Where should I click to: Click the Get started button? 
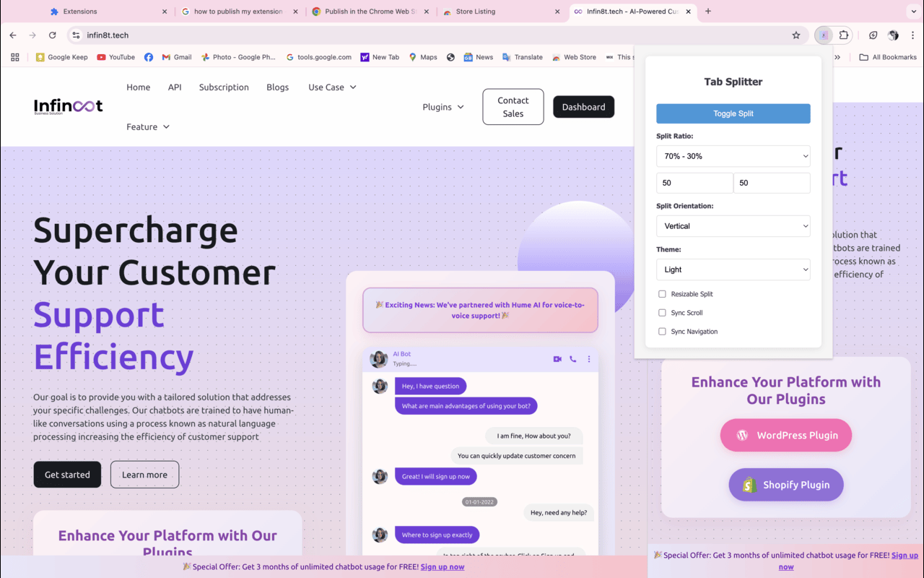(67, 475)
